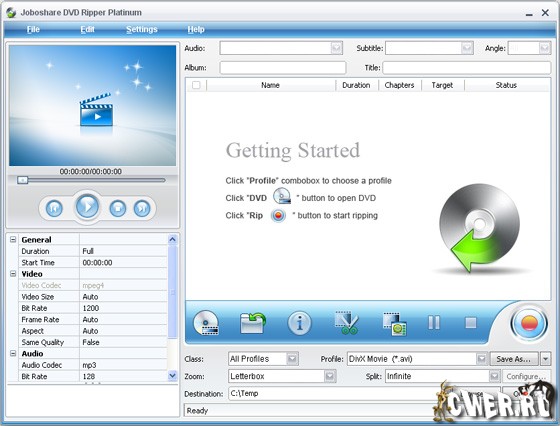The image size is (560, 426).
Task: Click the Configure... button
Action: coord(526,376)
